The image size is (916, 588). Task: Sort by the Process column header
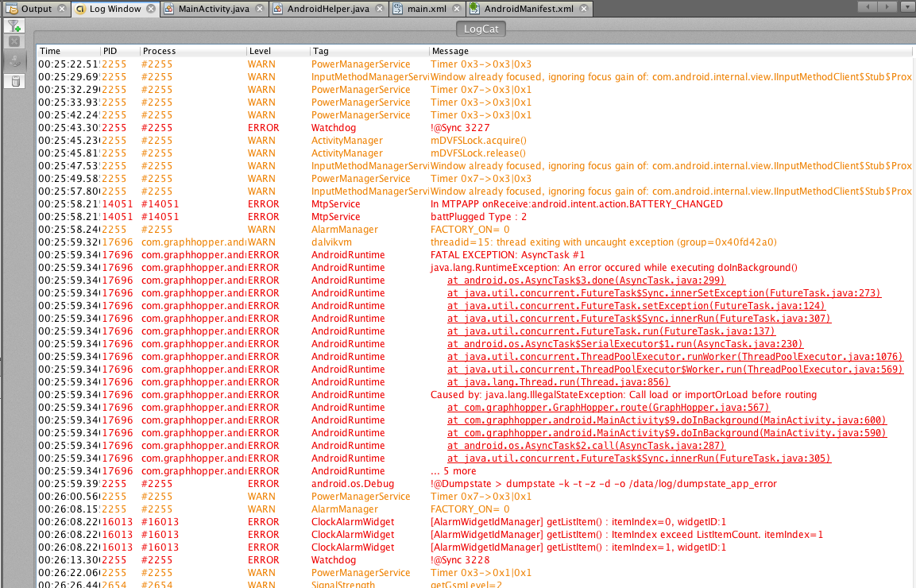coord(193,51)
